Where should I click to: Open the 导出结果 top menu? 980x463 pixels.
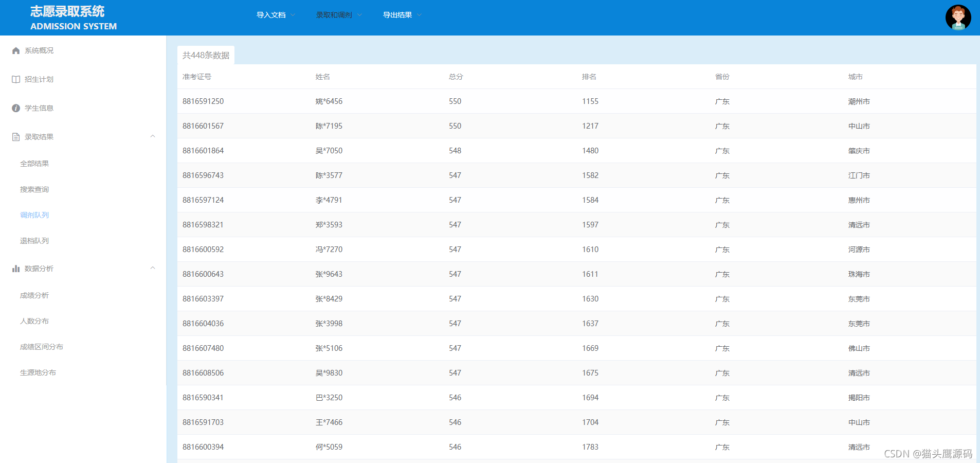coord(397,15)
